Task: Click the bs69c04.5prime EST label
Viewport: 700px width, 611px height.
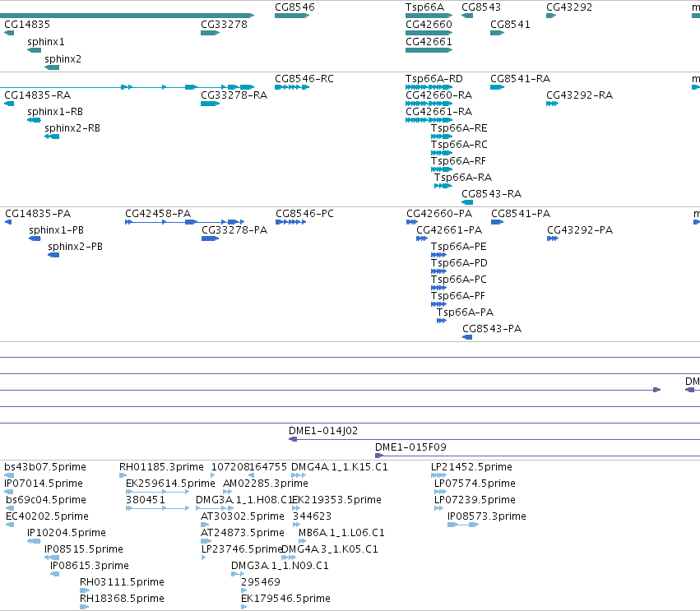Action: click(46, 500)
